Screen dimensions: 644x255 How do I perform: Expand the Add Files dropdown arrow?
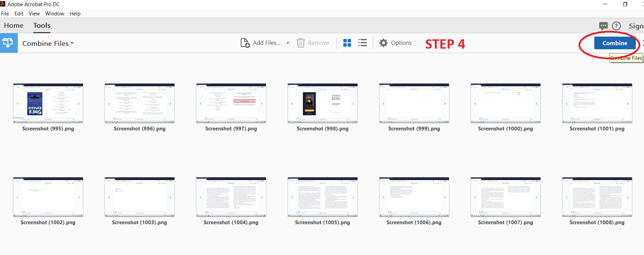[288, 43]
